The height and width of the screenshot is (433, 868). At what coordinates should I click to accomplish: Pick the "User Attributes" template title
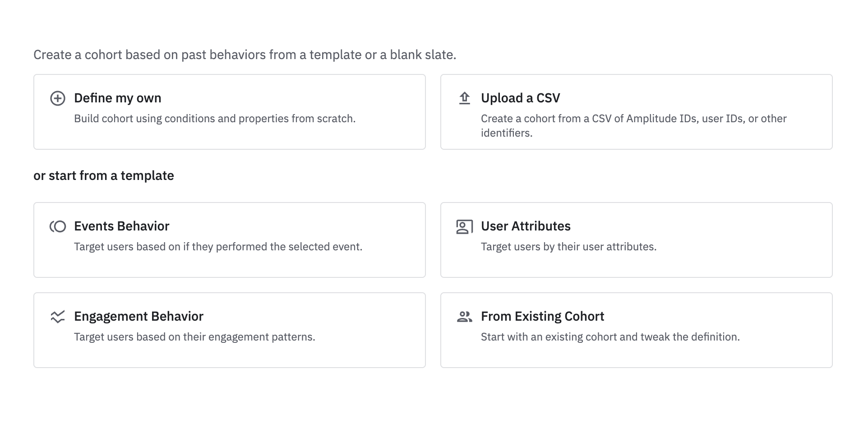tap(526, 226)
